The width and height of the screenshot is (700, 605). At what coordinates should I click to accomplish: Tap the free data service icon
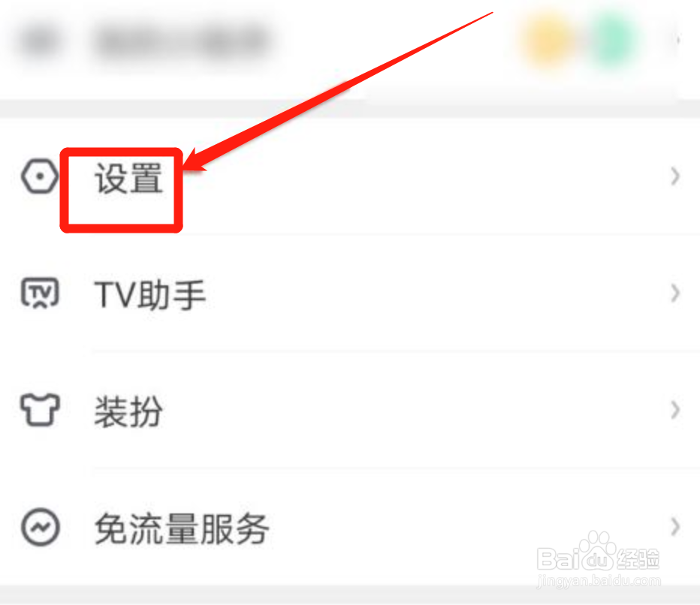[40, 527]
